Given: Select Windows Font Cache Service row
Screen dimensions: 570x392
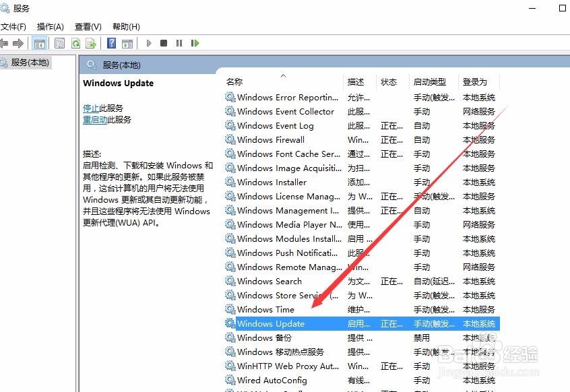Looking at the screenshot, I should click(362, 154).
